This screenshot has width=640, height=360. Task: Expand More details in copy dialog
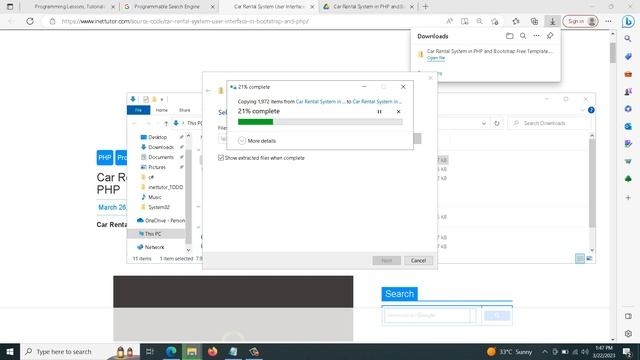tap(257, 141)
